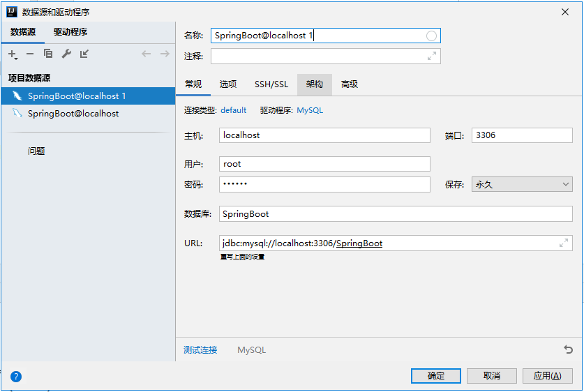584x392 pixels.
Task: Click the 项目数据源 section header
Action: click(x=29, y=78)
